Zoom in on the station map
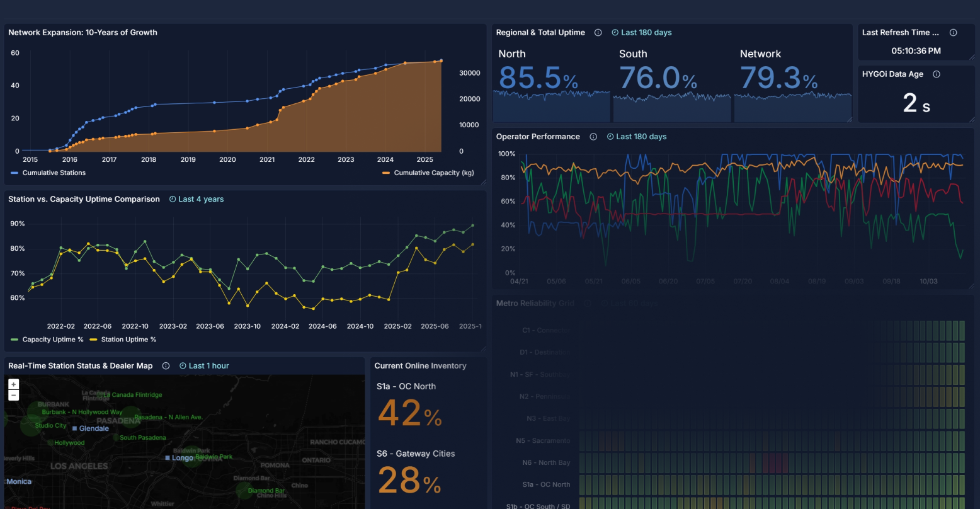The height and width of the screenshot is (509, 980). pyautogui.click(x=14, y=384)
